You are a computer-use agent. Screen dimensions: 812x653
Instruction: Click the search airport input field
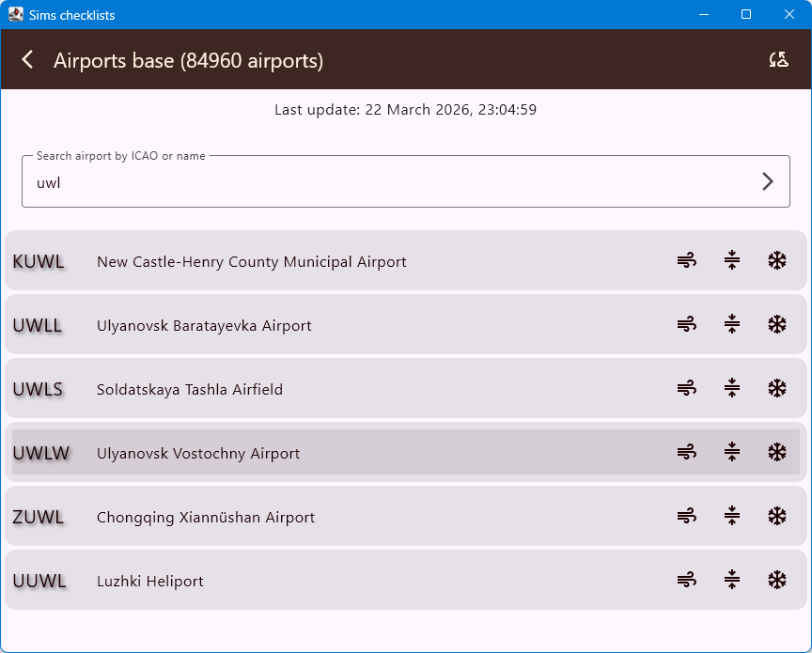pos(405,181)
